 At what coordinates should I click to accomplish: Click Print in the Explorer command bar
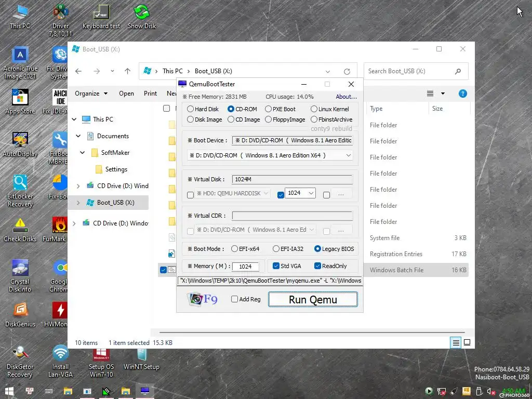(150, 94)
